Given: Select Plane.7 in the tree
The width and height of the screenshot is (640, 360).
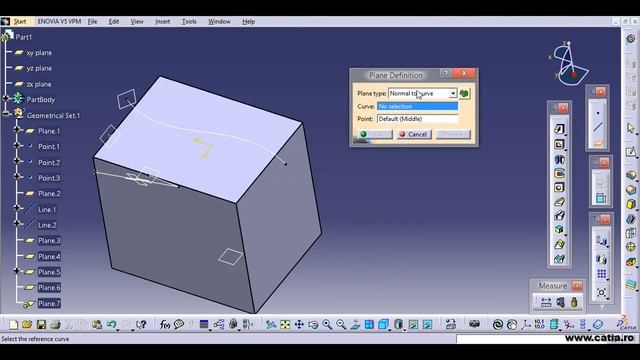Looking at the screenshot, I should pos(49,303).
